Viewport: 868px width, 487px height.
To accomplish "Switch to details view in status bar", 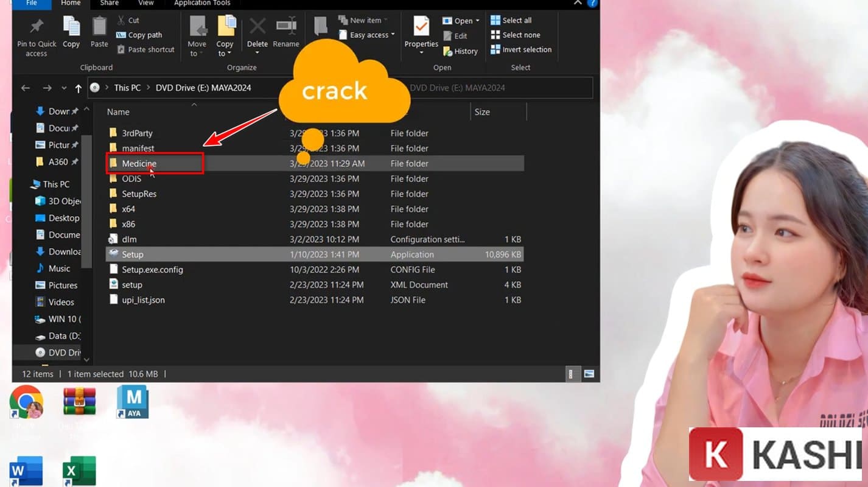I will coord(571,374).
